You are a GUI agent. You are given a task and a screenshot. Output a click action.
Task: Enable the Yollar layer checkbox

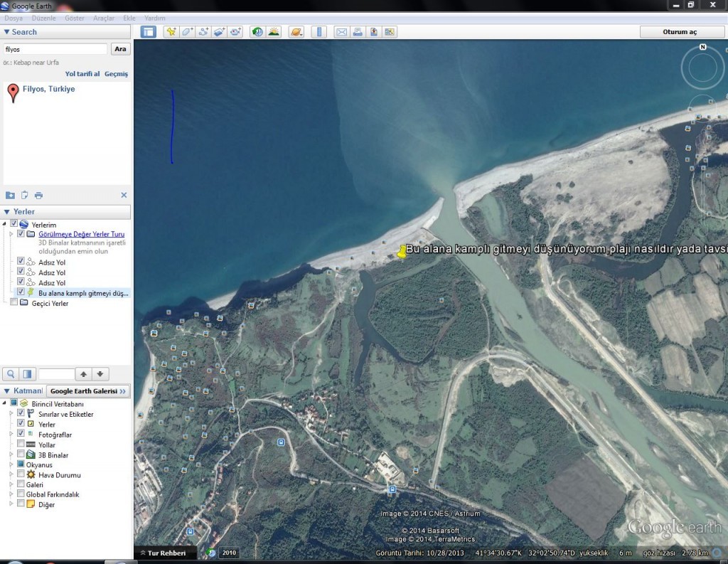(21, 445)
